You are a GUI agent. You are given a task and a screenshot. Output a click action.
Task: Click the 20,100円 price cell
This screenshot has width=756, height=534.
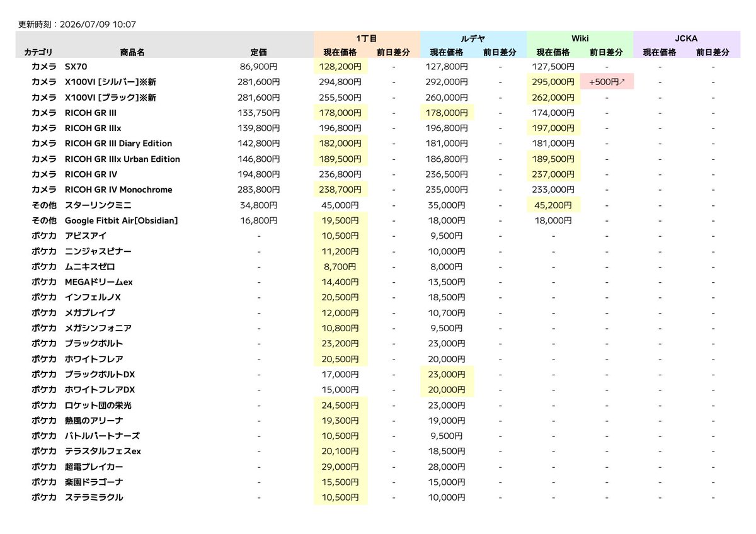[341, 451]
